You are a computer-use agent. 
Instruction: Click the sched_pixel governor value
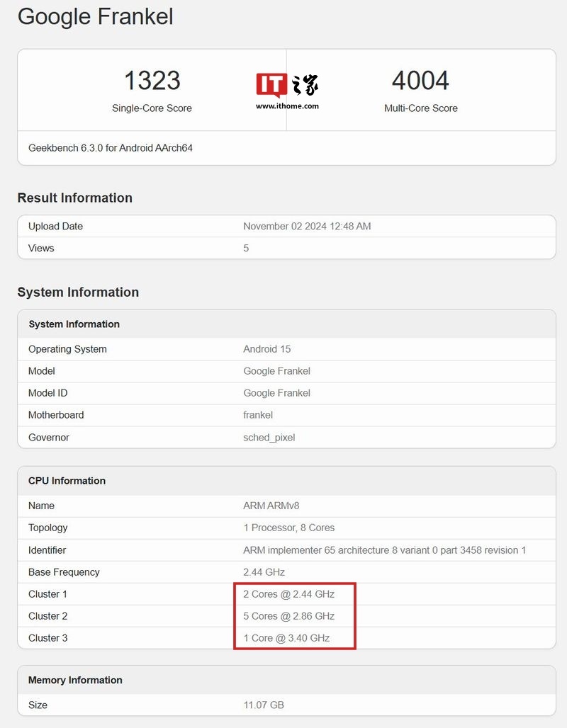tap(269, 438)
